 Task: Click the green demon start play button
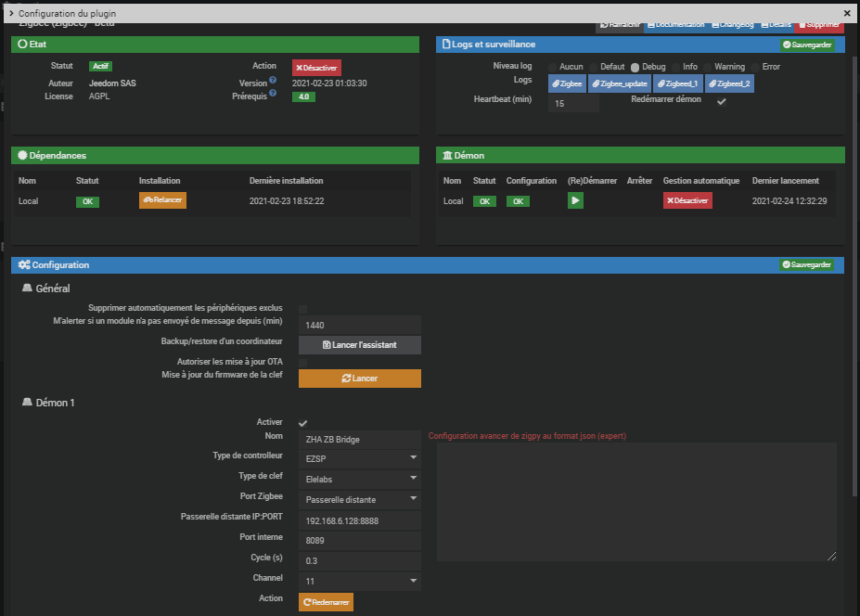(575, 200)
